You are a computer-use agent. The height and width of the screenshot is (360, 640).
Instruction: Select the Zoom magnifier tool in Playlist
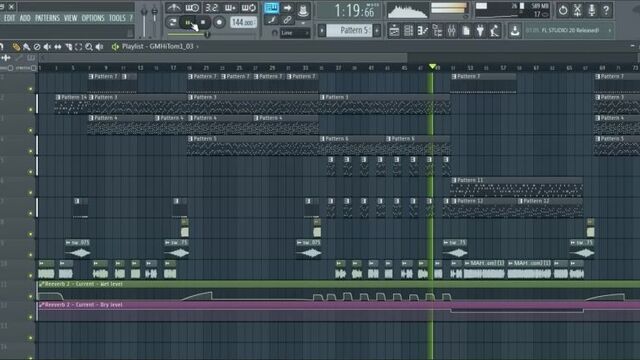coord(89,47)
